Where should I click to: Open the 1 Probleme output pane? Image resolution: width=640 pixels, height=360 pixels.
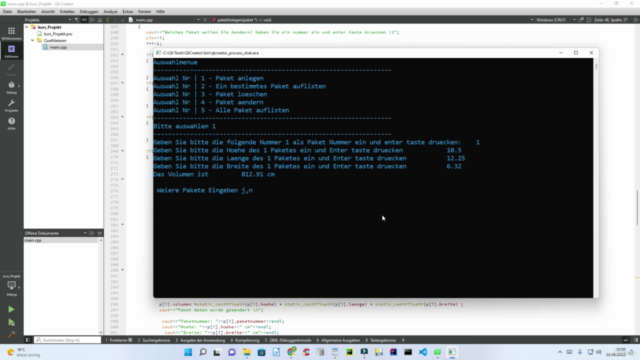click(x=119, y=340)
